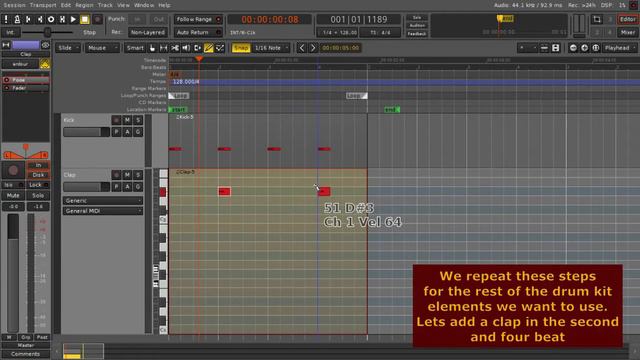Open the Region menu
640x360 pixels.
(84, 5)
